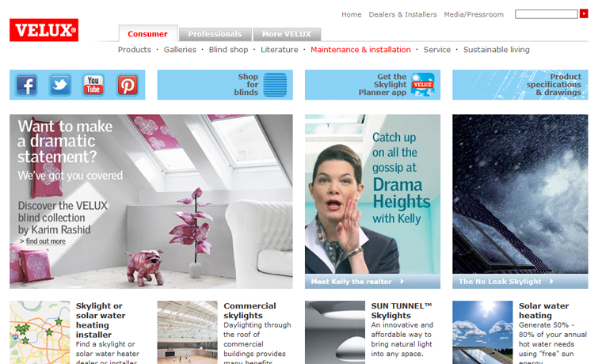Open the Sustainable living menu item
Image resolution: width=602 pixels, height=364 pixels.
point(497,50)
